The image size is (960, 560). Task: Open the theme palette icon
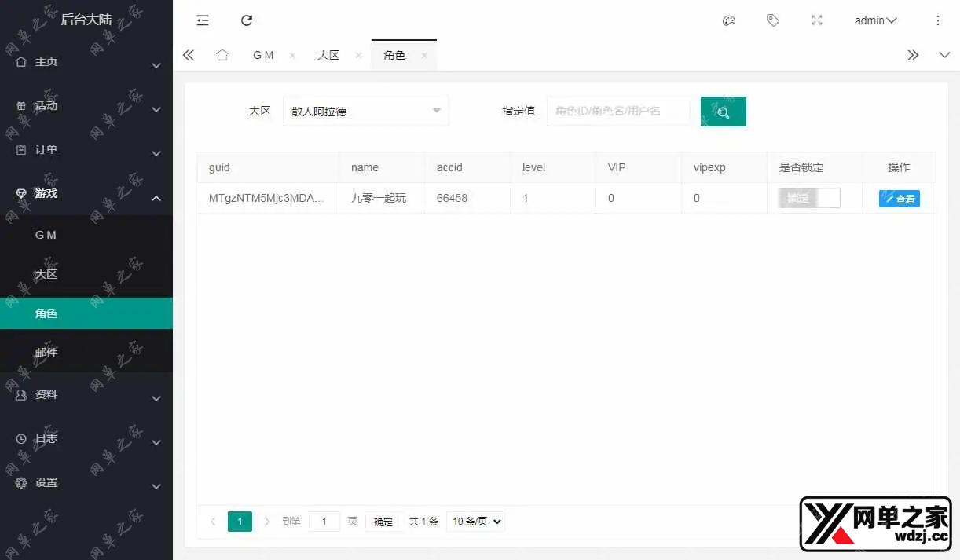coord(729,20)
